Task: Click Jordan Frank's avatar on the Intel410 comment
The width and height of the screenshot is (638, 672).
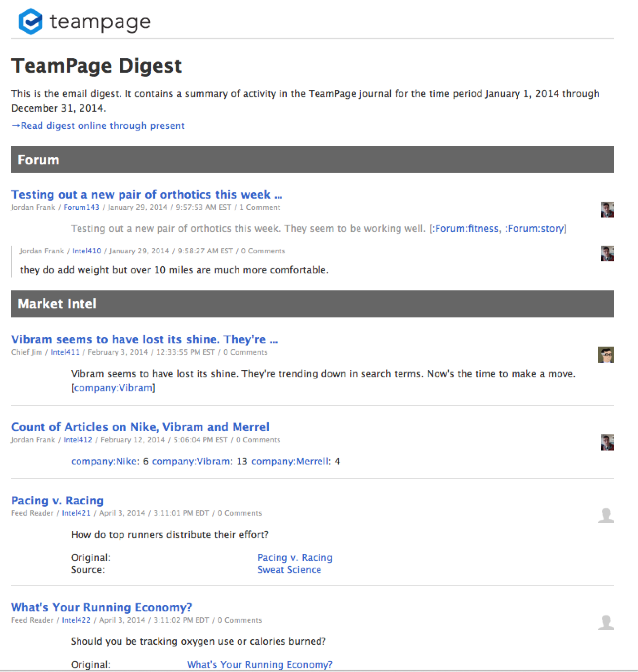Action: [x=607, y=253]
